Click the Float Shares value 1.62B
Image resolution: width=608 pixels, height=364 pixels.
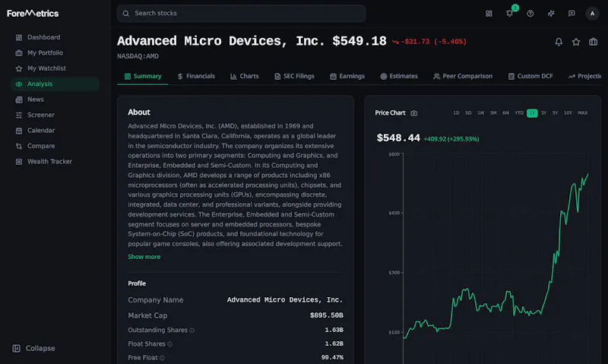click(334, 343)
